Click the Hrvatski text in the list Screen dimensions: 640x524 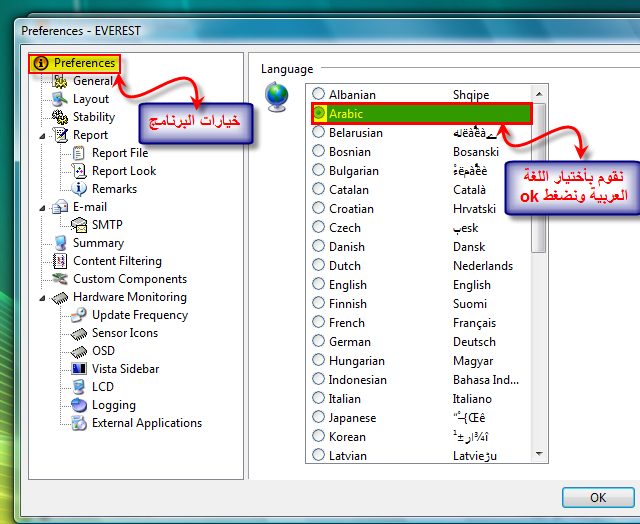474,209
